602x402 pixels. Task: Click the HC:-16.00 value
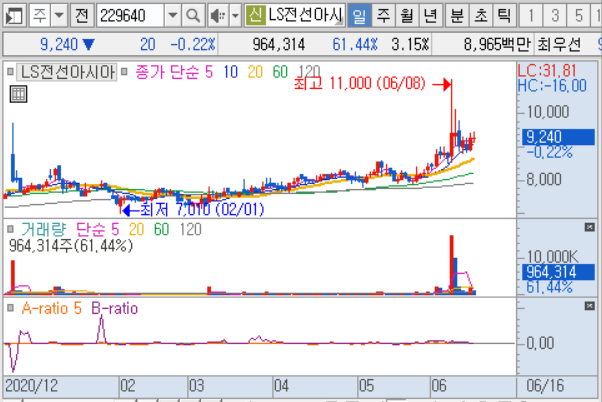tap(552, 85)
